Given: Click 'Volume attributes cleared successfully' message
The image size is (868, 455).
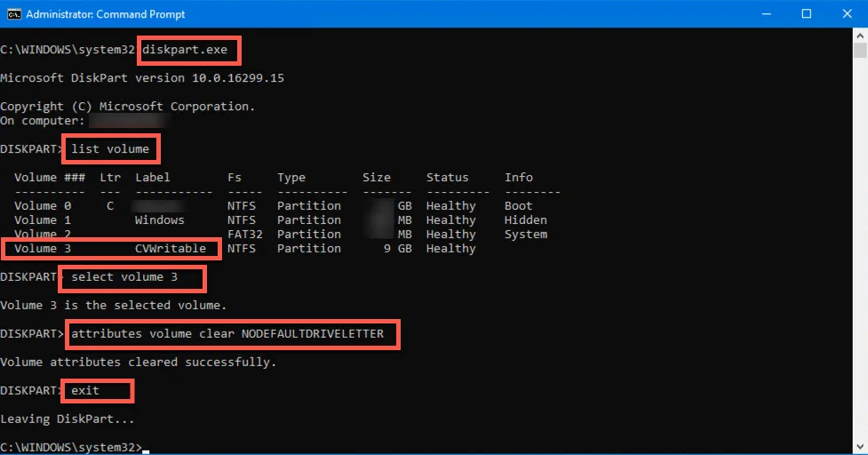Looking at the screenshot, I should tap(138, 363).
